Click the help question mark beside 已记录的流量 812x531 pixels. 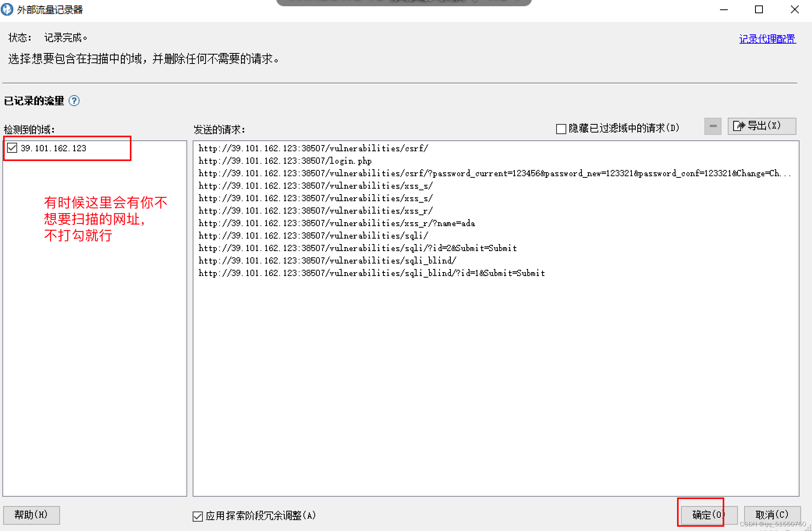tap(74, 101)
